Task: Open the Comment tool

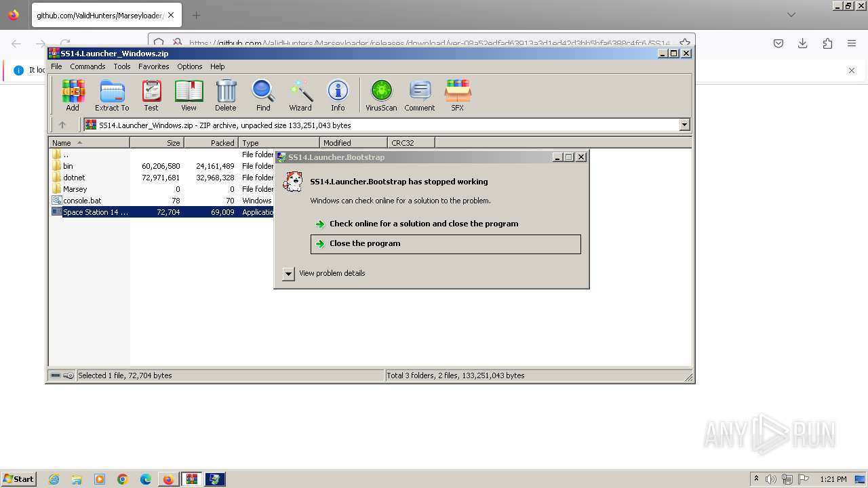Action: [420, 95]
